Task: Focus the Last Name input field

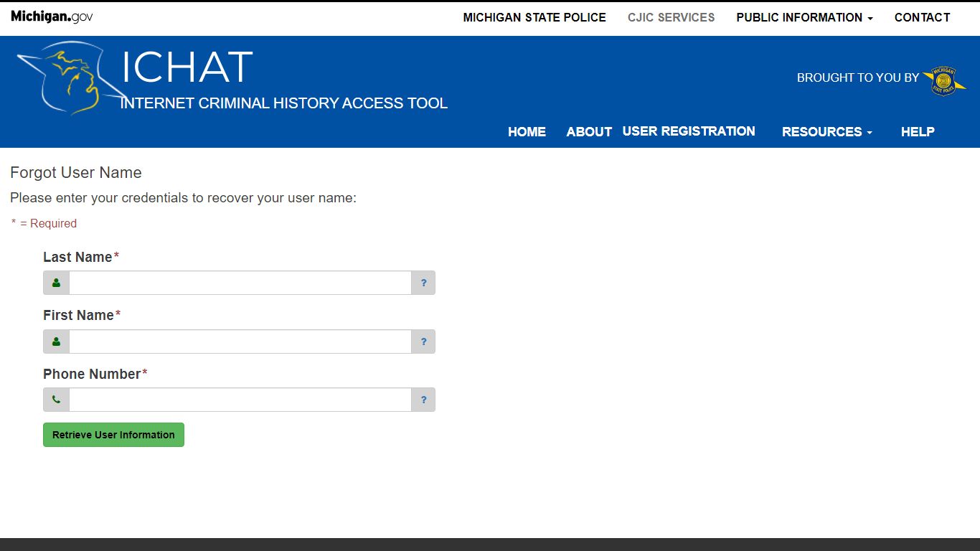Action: [x=240, y=283]
